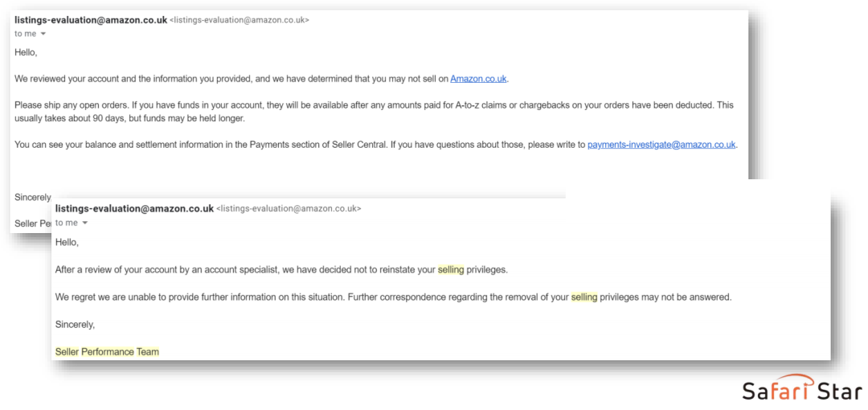This screenshot has width=868, height=410.
Task: Expand "to me" details in lower email
Action: [x=84, y=223]
